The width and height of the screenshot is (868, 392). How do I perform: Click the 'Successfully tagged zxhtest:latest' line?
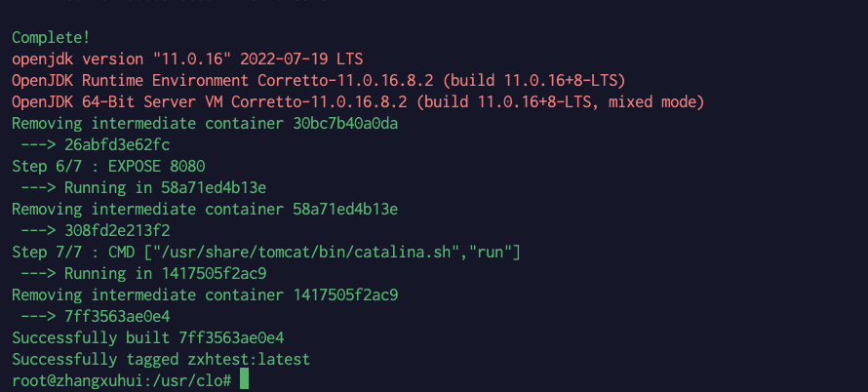pos(161,359)
